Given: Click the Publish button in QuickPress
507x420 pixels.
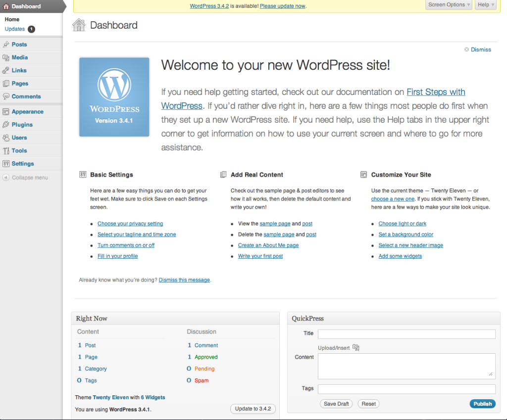Looking at the screenshot, I should tap(482, 404).
